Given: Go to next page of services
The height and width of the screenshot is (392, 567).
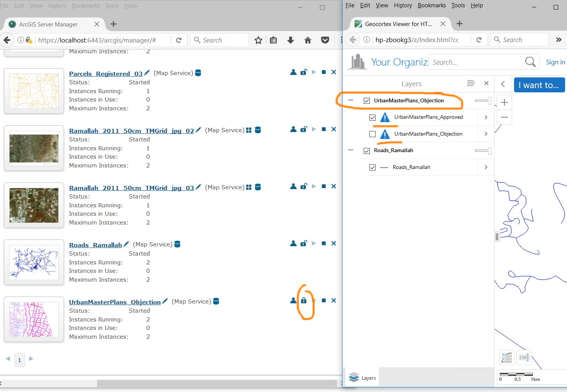Looking at the screenshot, I should click(x=31, y=359).
